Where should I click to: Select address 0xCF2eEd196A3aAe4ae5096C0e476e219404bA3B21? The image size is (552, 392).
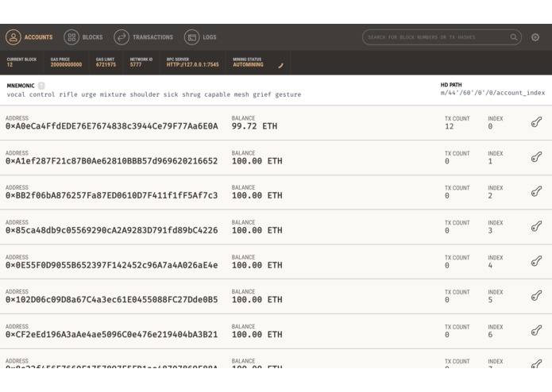[112, 334]
